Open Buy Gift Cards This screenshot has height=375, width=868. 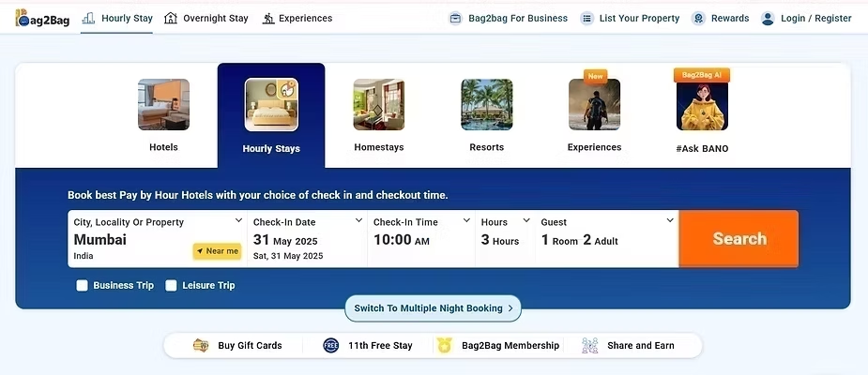click(237, 346)
